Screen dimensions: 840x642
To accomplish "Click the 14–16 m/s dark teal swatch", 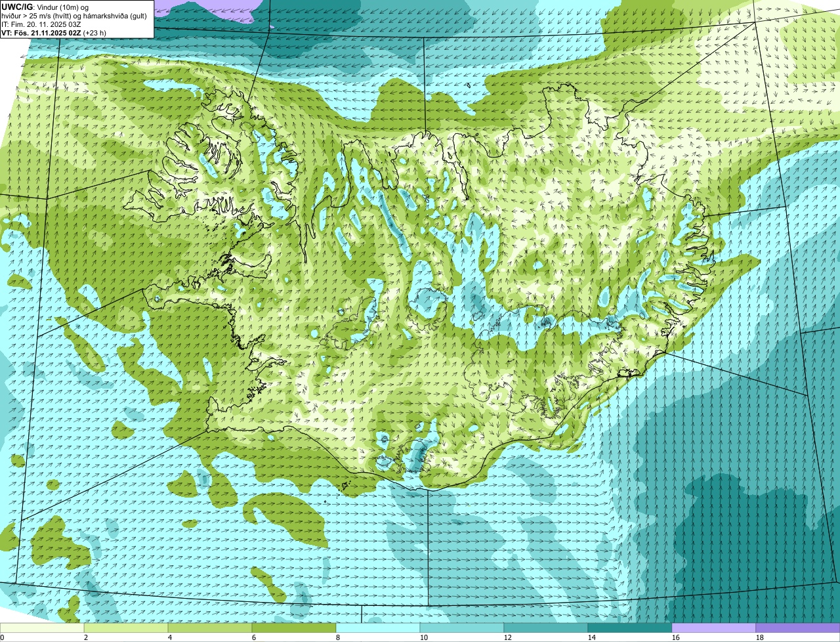I will pos(630,628).
